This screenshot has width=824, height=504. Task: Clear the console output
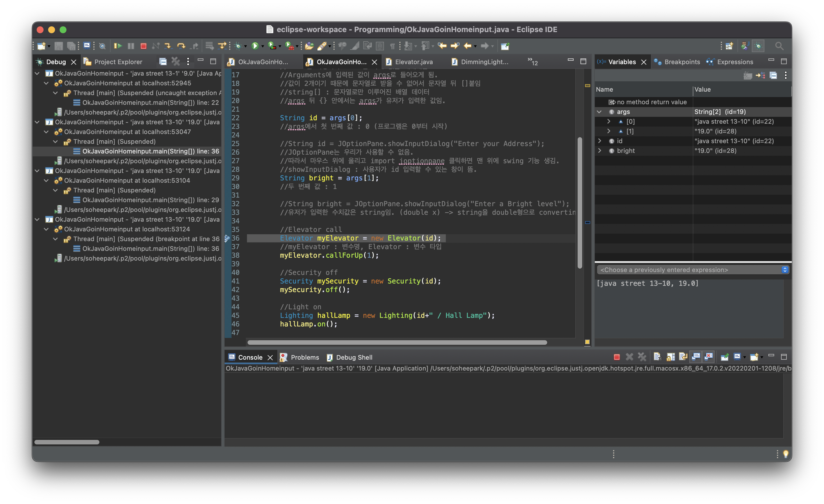pos(657,357)
